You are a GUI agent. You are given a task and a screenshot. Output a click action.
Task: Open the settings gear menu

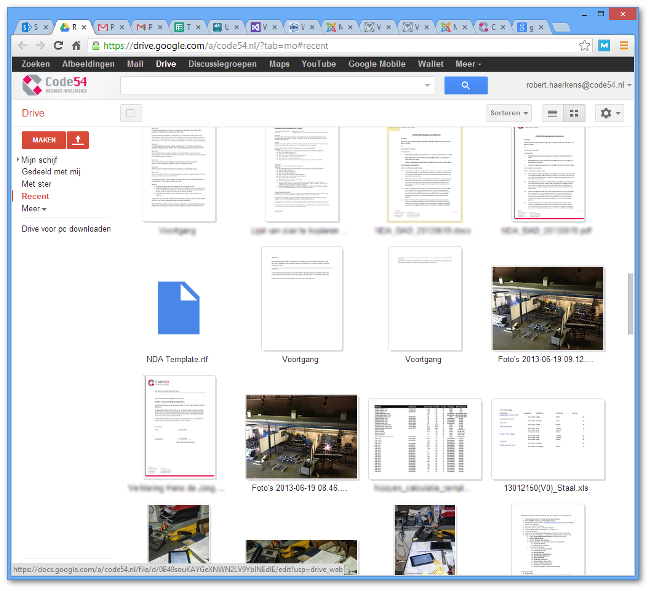pos(609,113)
